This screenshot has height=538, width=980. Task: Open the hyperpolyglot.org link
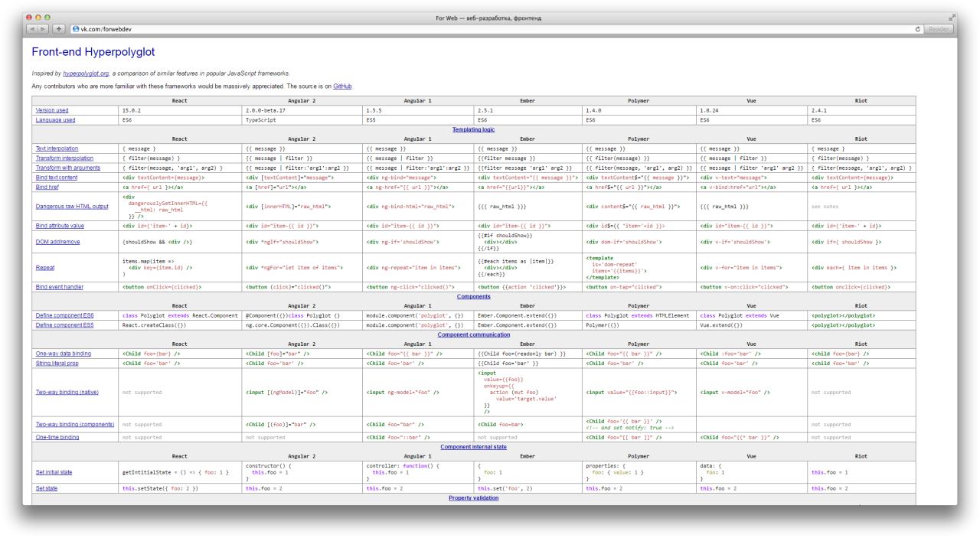pyautogui.click(x=86, y=73)
